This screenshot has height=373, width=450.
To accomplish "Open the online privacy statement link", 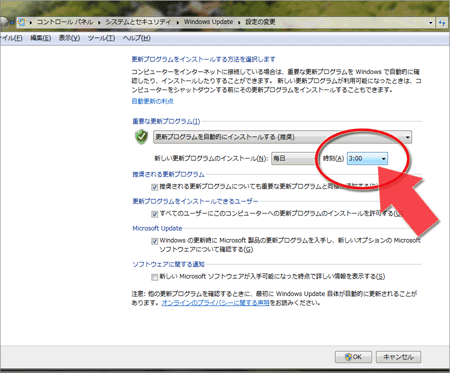I will 215,303.
